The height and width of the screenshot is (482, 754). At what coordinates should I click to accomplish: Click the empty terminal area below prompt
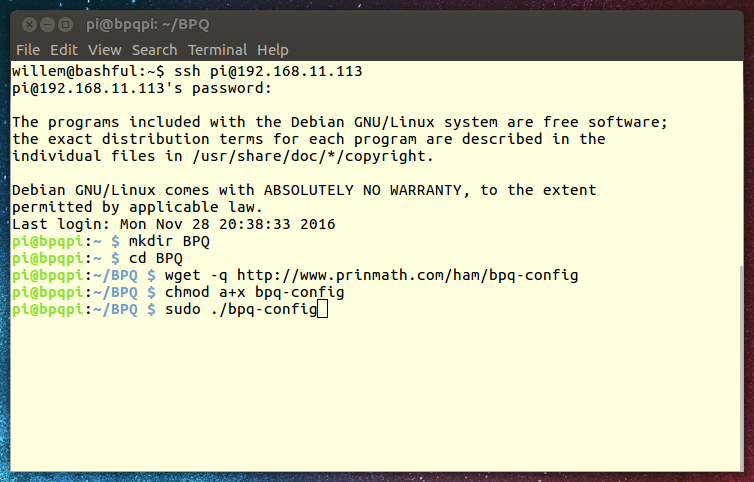375,394
